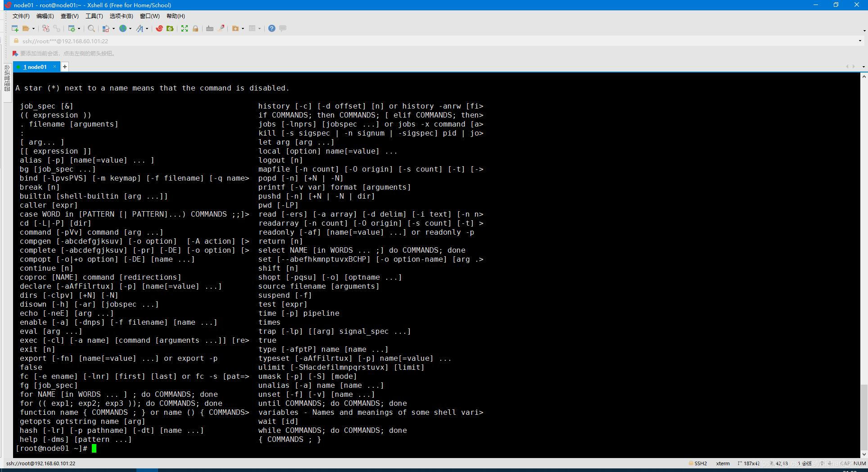This screenshot has width=868, height=472.
Task: Click the Disconnect toolbar icon
Action: [x=46, y=28]
